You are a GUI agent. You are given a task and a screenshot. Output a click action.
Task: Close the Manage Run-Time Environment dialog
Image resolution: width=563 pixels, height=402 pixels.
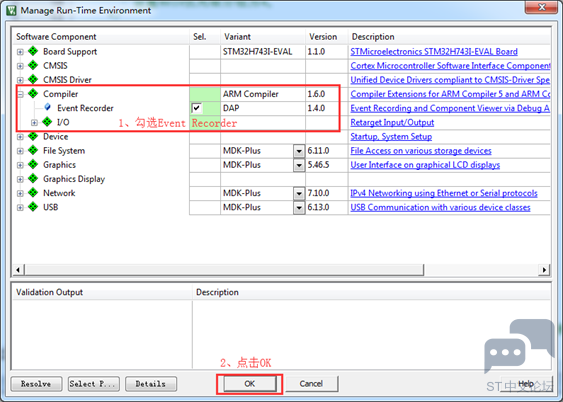[541, 7]
